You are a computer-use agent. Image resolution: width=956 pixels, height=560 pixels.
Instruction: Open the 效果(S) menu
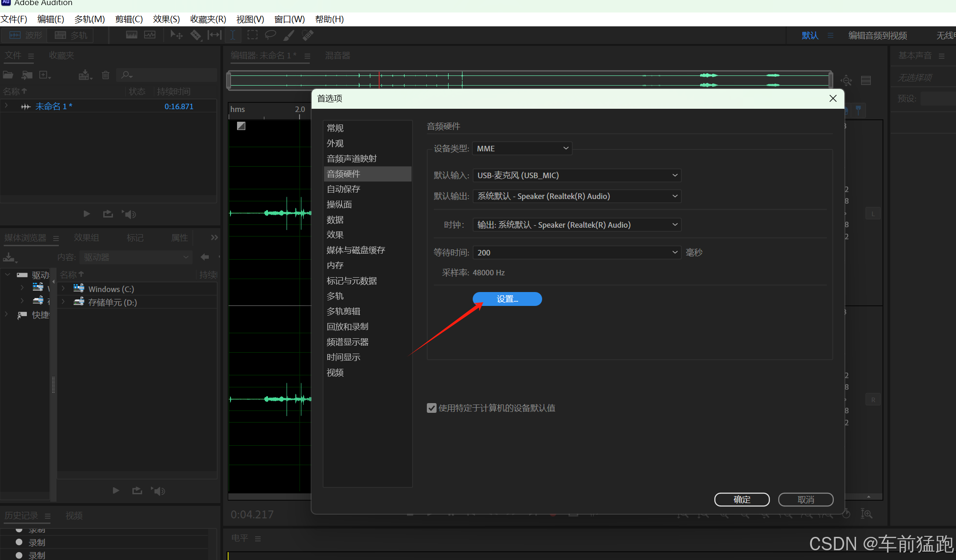point(166,19)
